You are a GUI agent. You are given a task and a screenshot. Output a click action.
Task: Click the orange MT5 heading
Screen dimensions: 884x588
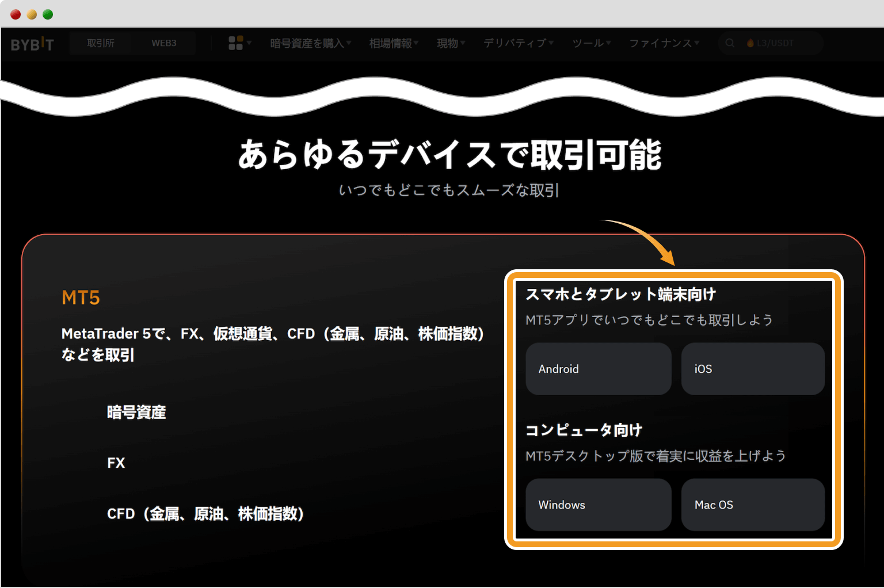point(81,297)
